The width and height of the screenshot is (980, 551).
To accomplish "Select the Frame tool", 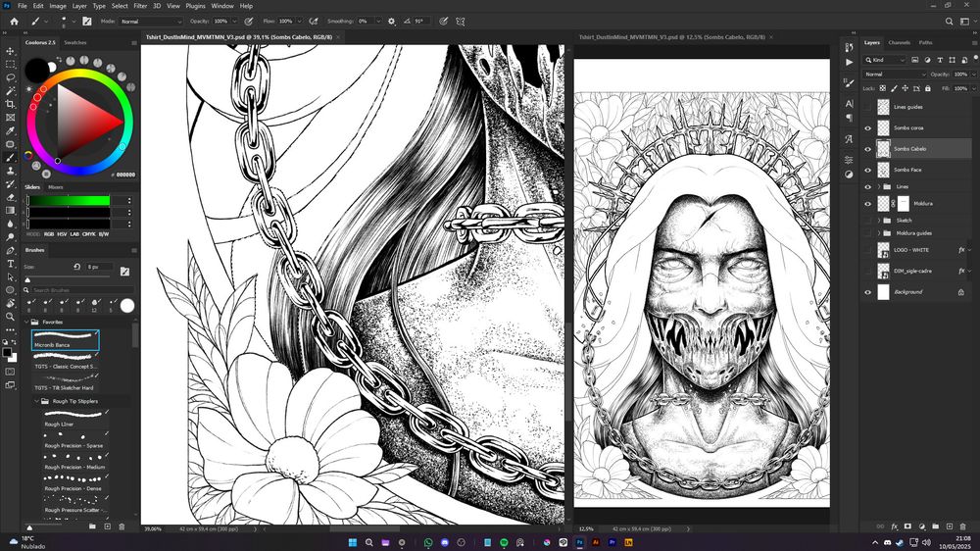I will tap(10, 118).
